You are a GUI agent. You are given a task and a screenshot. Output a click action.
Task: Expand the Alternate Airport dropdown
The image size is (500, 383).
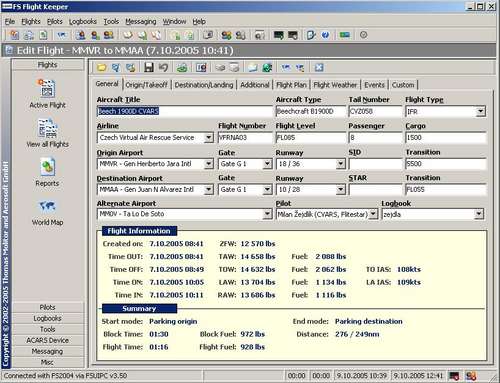pos(267,214)
